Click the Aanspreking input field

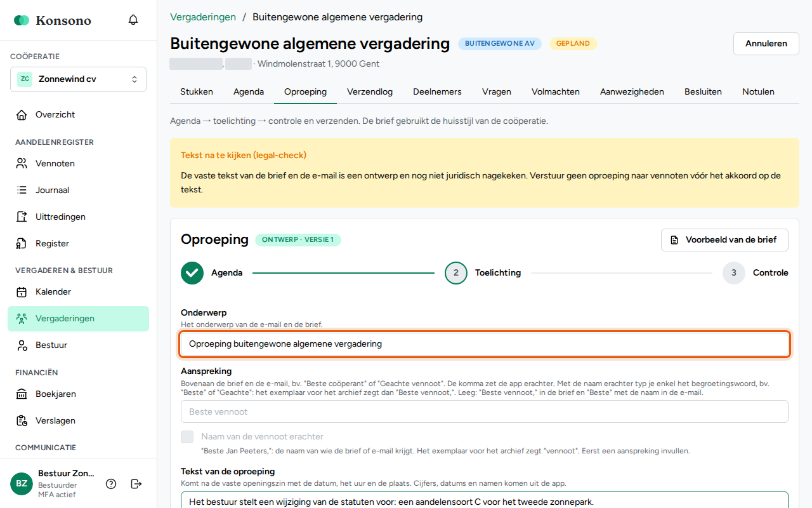[x=485, y=411]
